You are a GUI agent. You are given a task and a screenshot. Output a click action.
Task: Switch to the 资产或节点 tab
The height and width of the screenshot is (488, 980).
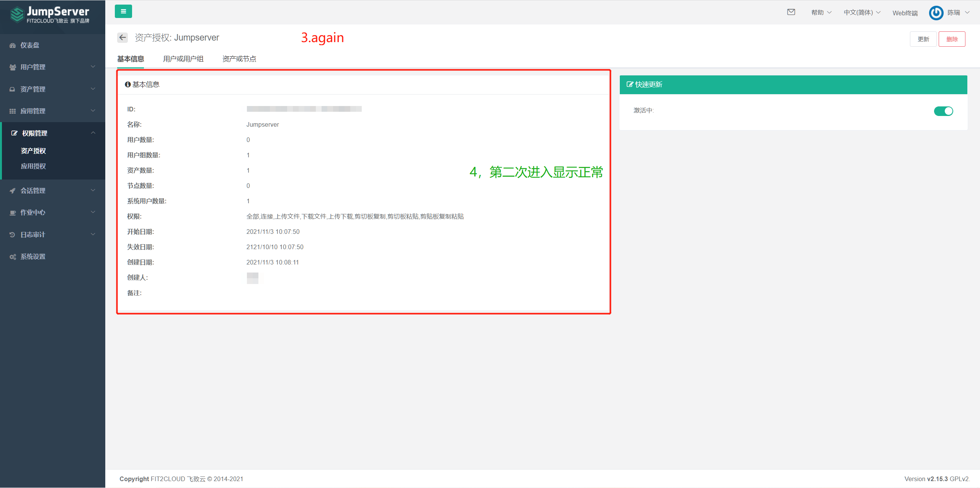239,59
